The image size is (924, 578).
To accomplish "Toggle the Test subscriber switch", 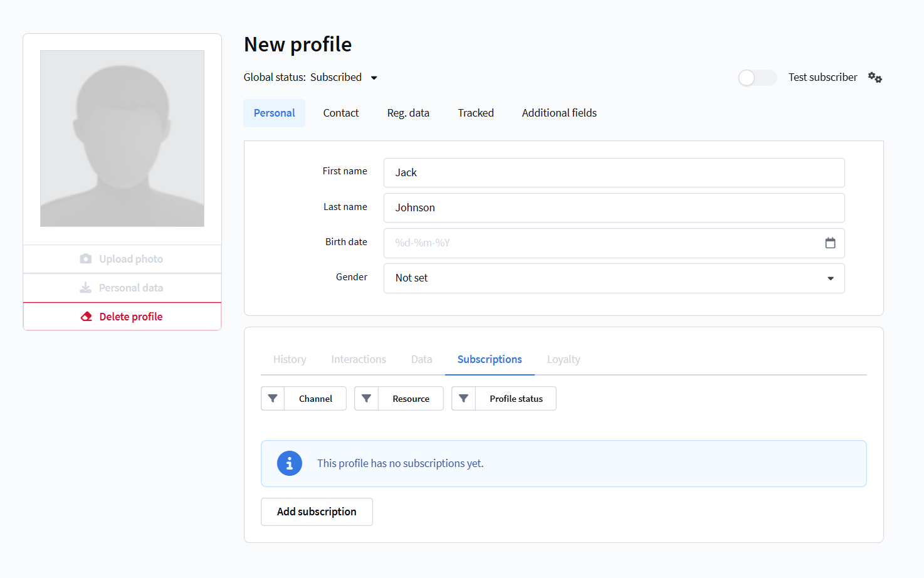I will pos(757,78).
